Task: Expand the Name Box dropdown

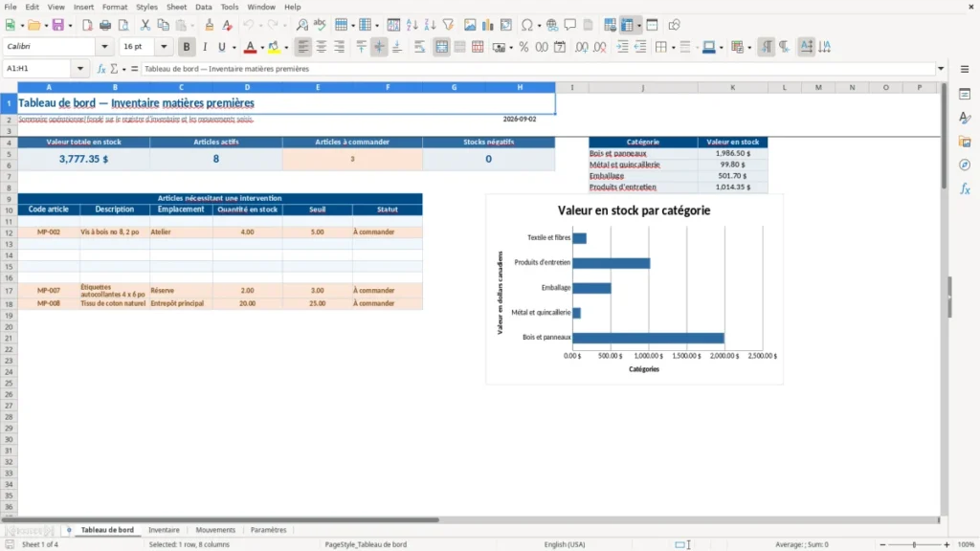Action: [80, 69]
